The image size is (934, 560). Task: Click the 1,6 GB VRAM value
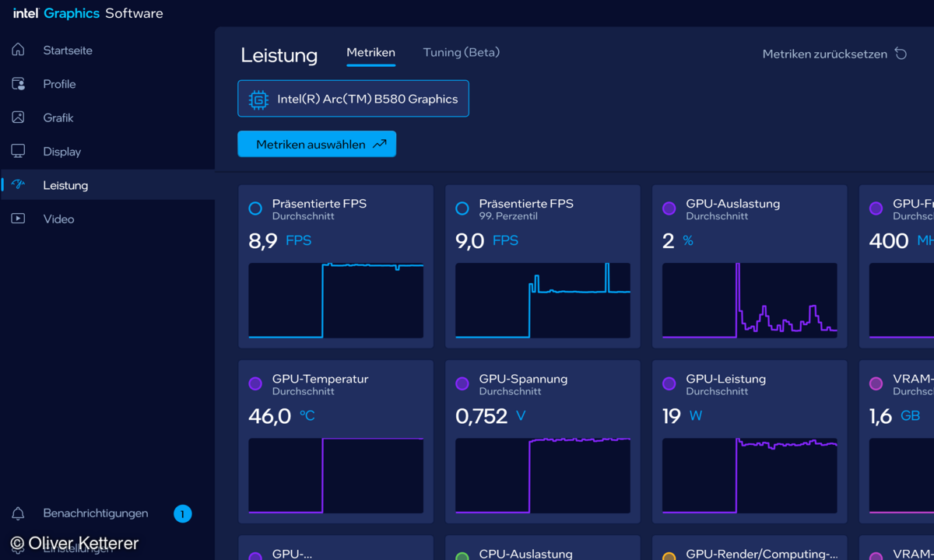pos(894,416)
